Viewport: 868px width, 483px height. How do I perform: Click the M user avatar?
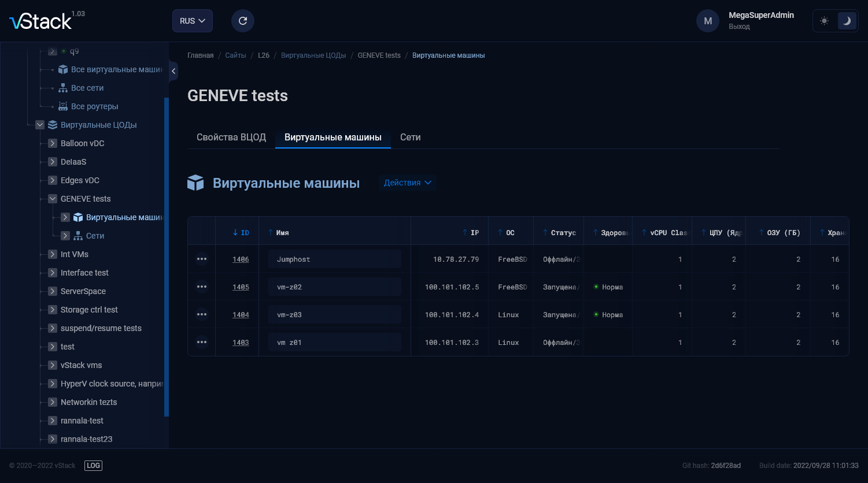click(x=708, y=21)
